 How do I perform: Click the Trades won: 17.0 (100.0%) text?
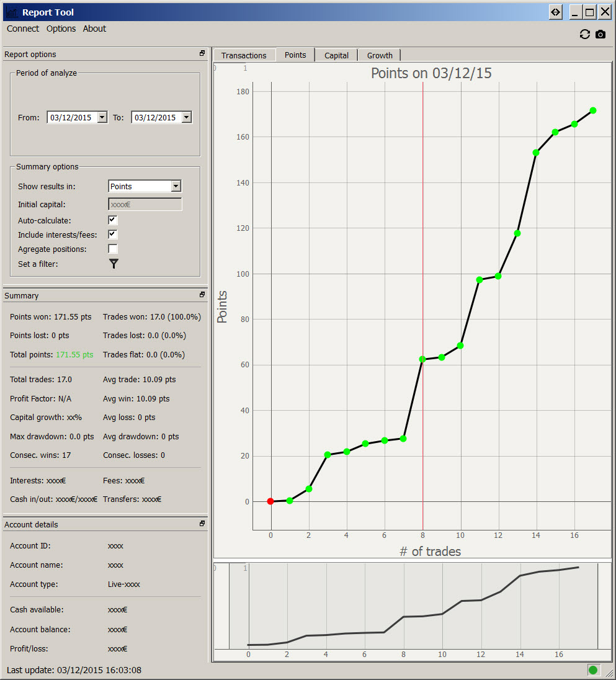click(152, 317)
